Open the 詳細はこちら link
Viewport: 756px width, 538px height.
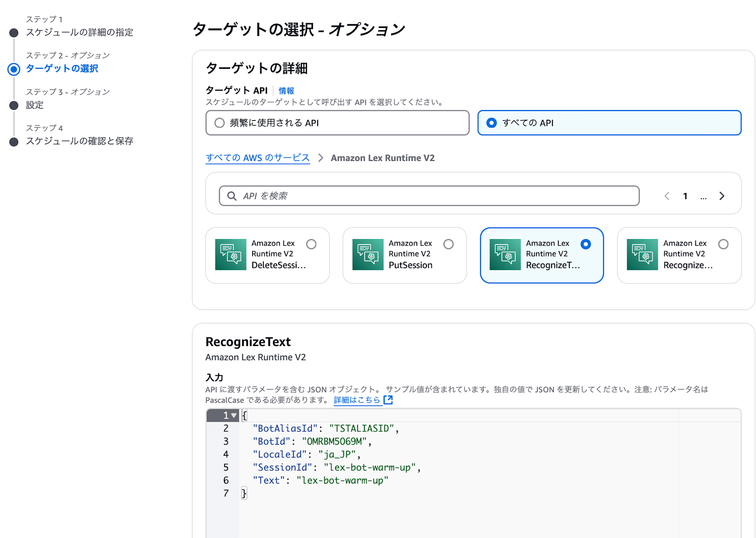pos(357,400)
